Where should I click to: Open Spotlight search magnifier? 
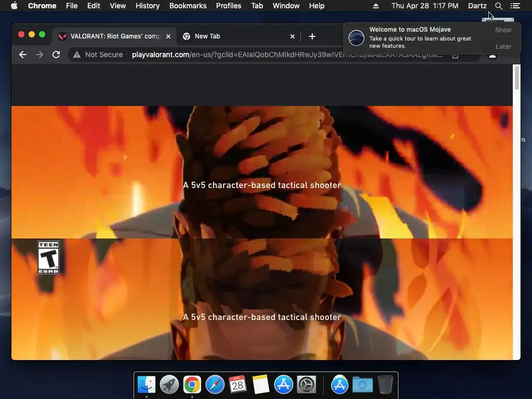coord(498,6)
